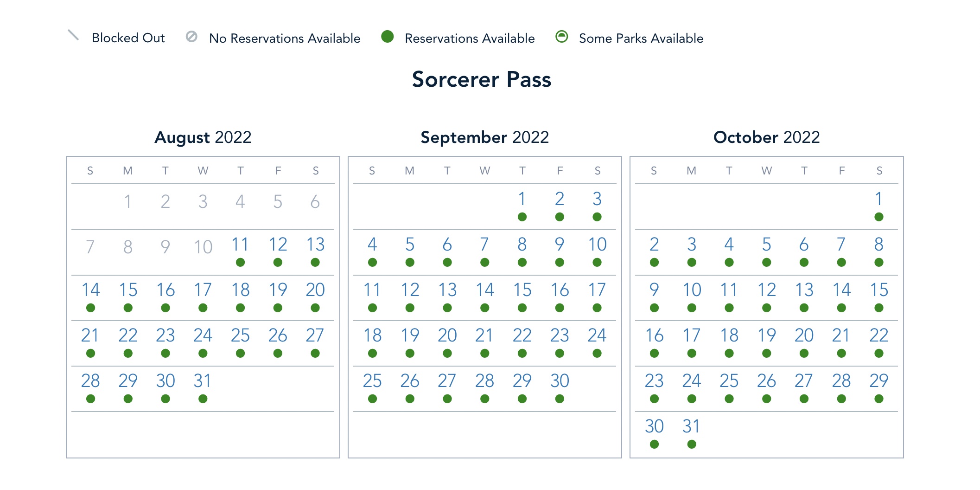Screen dimensions: 980x490
Task: Click the Blocked Out slash legend icon
Action: tap(73, 35)
